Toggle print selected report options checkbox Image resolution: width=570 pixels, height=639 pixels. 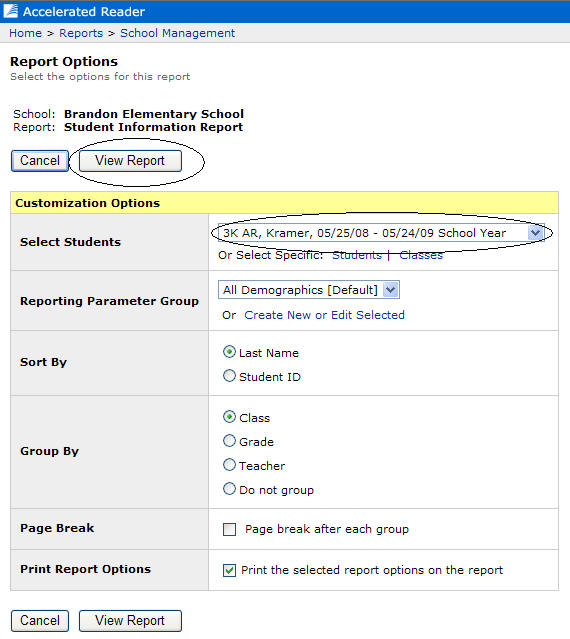[x=229, y=570]
